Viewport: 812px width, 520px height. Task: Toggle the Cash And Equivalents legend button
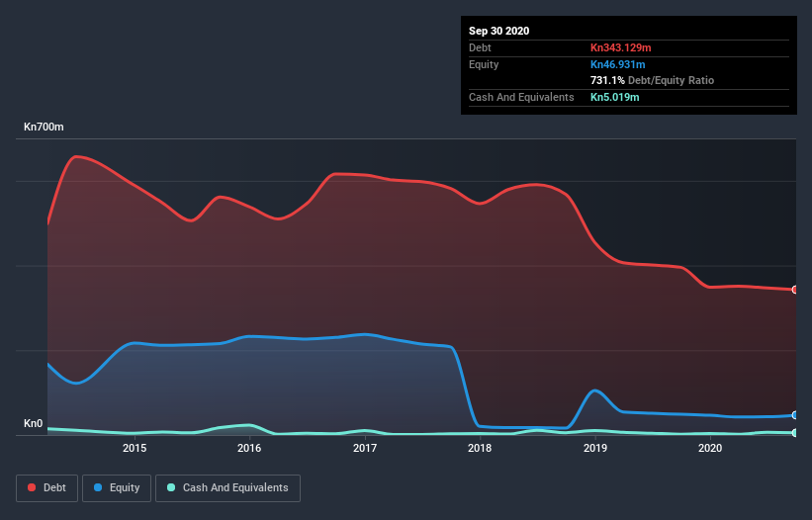(x=227, y=488)
